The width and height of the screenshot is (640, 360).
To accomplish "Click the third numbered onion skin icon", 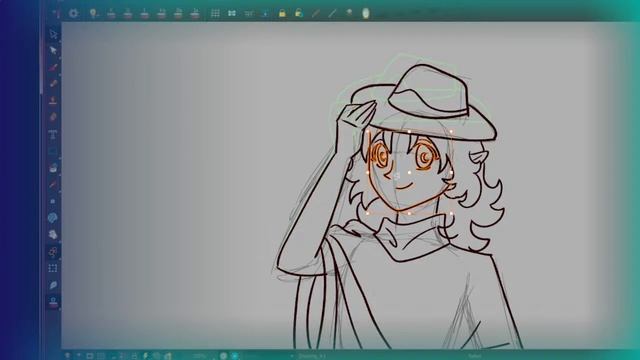I will pyautogui.click(x=144, y=13).
